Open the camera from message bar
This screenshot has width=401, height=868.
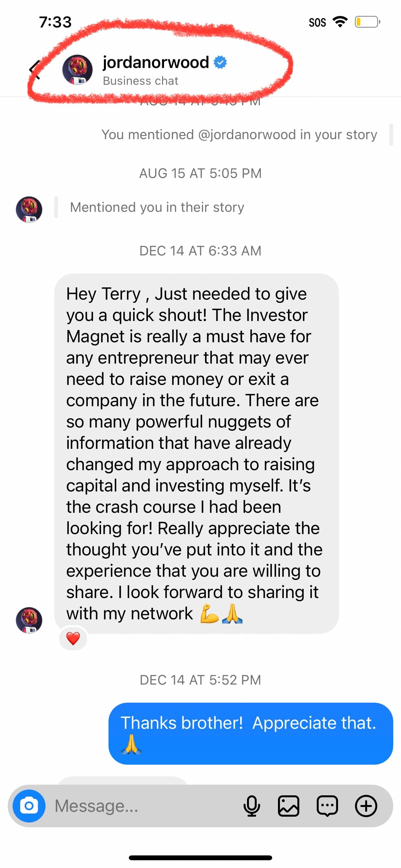tap(29, 806)
